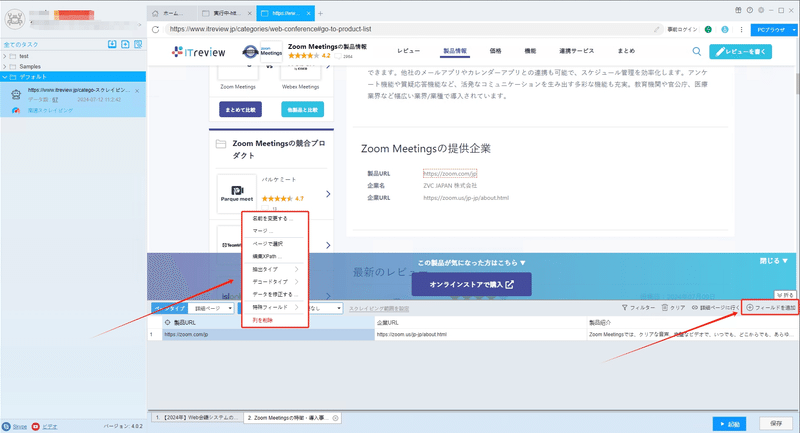Click the クリア button
The height and width of the screenshot is (433, 800).
point(673,308)
